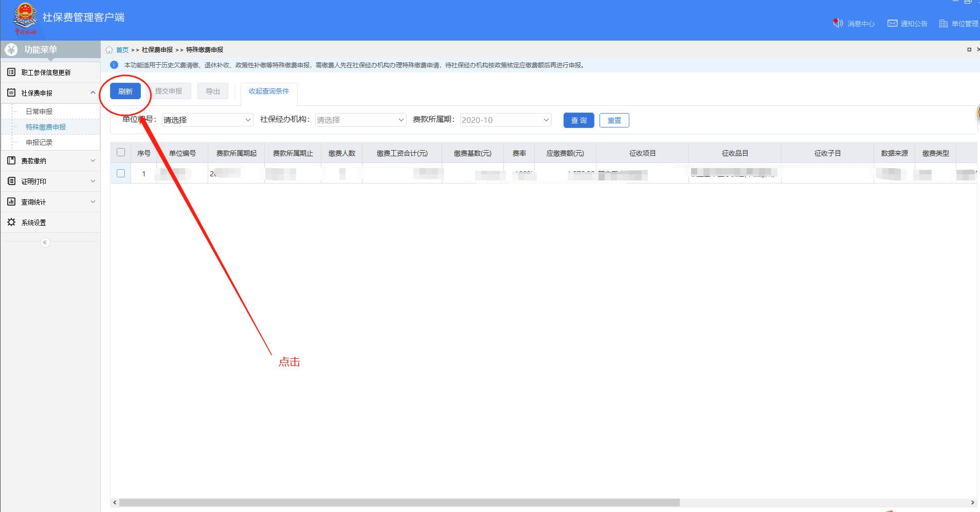Click the home icon in the breadcrumb
The height and width of the screenshot is (512, 980).
coord(109,50)
